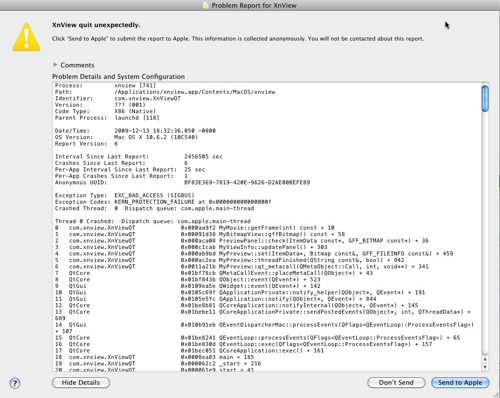Click stack frame MyBitmapView::gffBitmap()
Image resolution: width=500 pixels, height=398 pixels.
[x=200, y=234]
